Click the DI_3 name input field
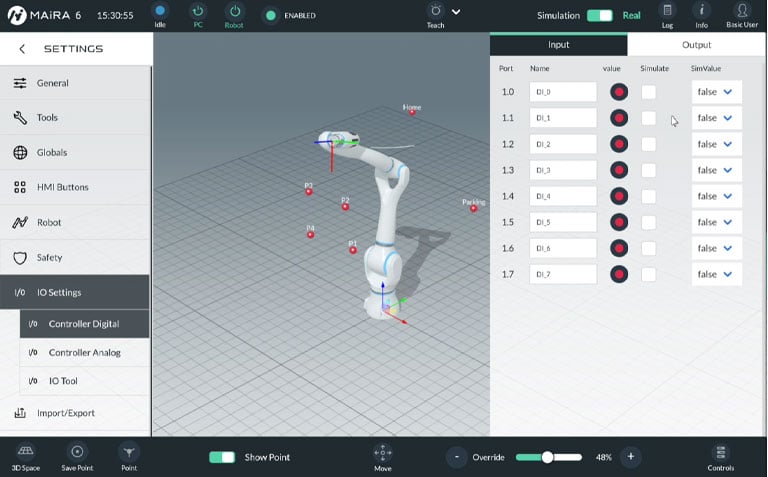Screen dimensions: 768x477 pos(563,170)
